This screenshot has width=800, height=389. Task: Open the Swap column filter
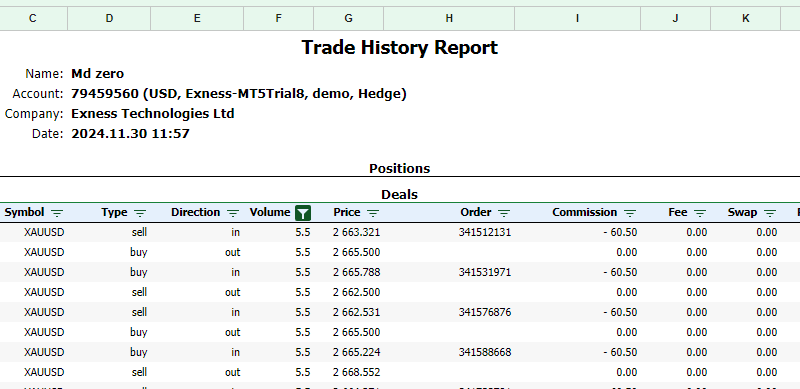tap(770, 213)
